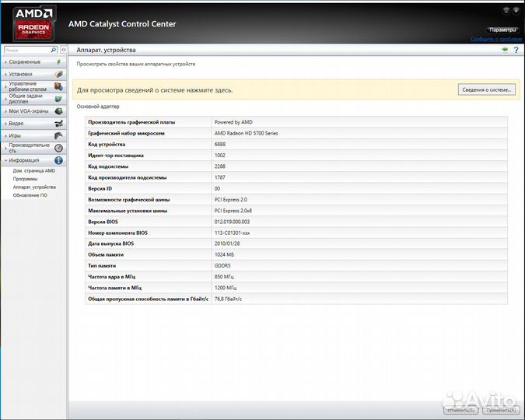525x420 pixels.
Task: Click the green pin icon next to Сохраненные
Action: 58,62
